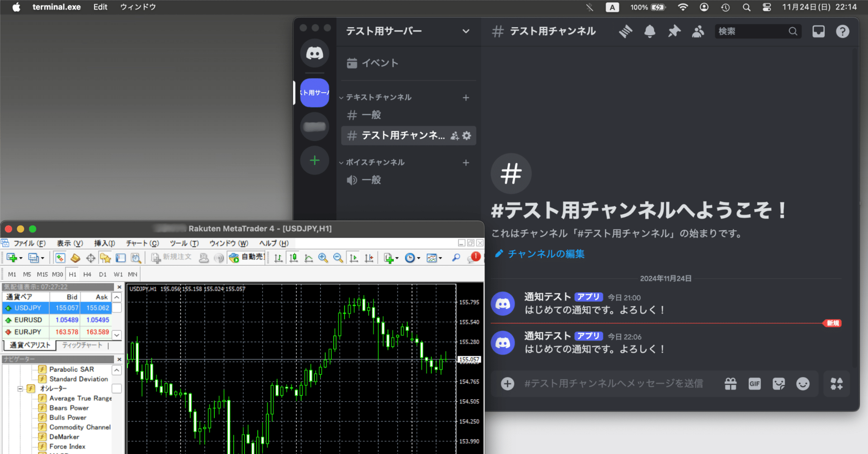The height and width of the screenshot is (454, 868).
Task: Toggle channel notification settings with the bell
Action: (650, 31)
